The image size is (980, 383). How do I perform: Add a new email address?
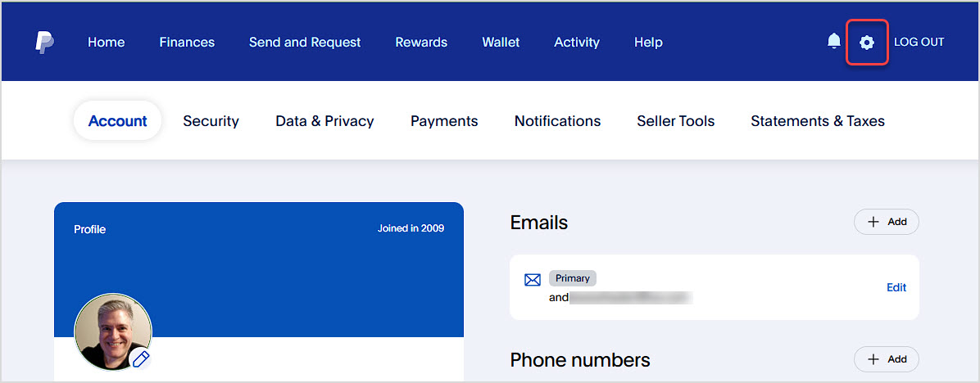(x=887, y=222)
